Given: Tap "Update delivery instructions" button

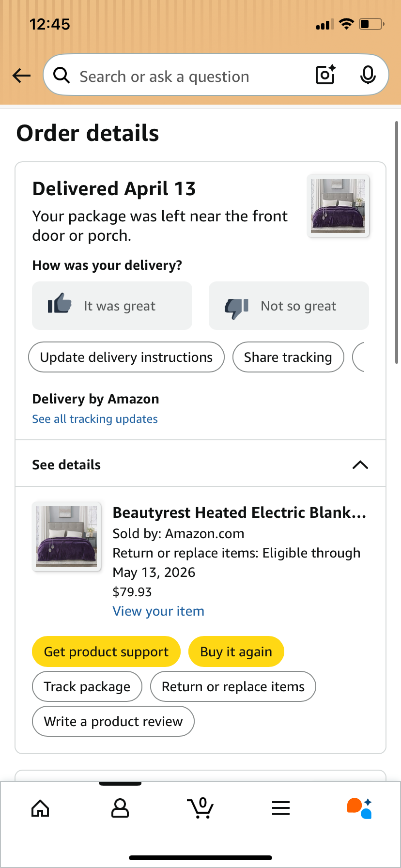Looking at the screenshot, I should (126, 357).
